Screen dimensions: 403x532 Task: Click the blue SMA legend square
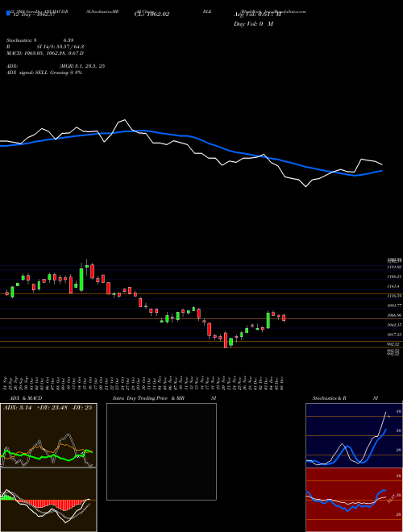tap(8, 13)
